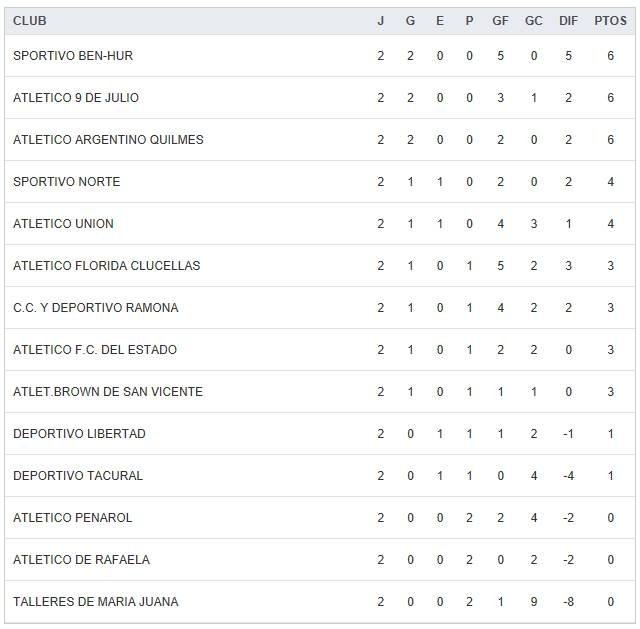Viewport: 640px width, 629px height.
Task: Select ATLETICO FLORIDA CLUCELLAS club name
Action: pyautogui.click(x=106, y=266)
